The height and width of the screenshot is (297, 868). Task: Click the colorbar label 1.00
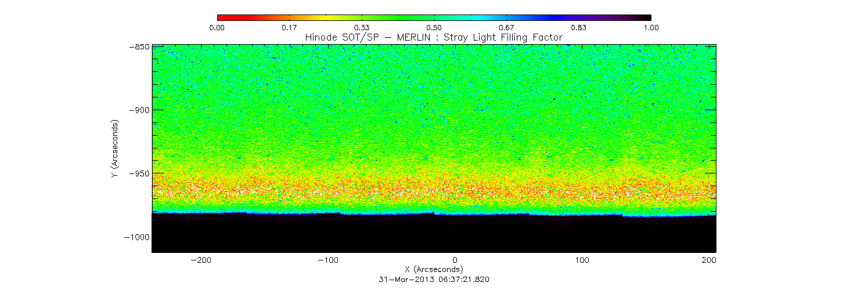(650, 27)
